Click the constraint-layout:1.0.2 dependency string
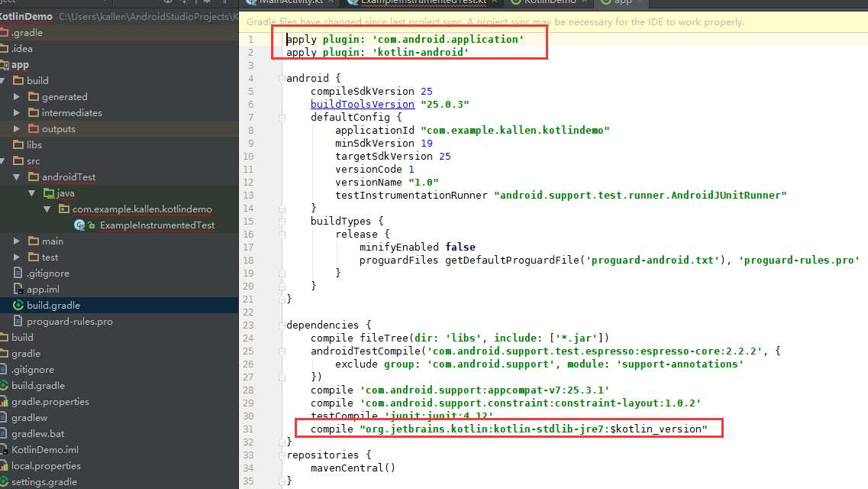This screenshot has height=489, width=868. 531,403
